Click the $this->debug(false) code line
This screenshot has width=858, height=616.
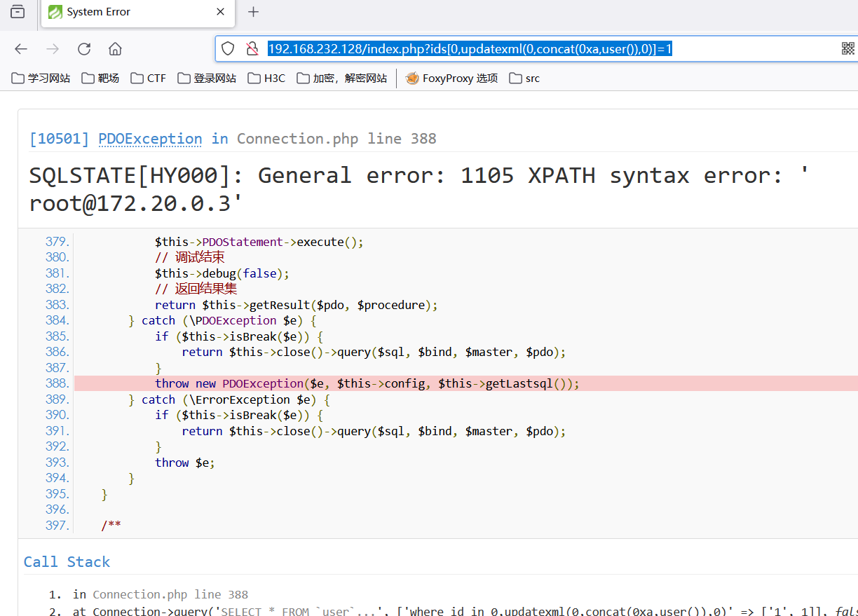pos(222,273)
